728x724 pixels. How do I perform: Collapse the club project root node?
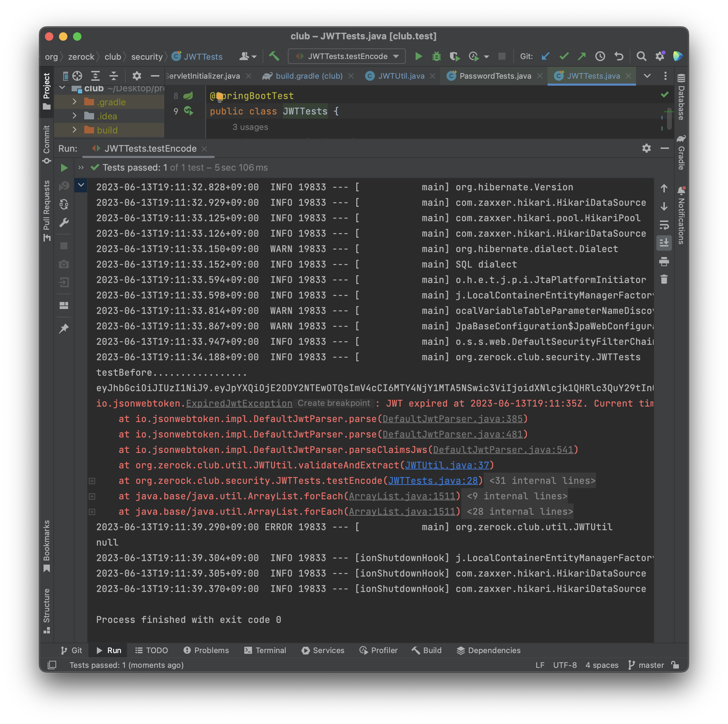point(62,88)
